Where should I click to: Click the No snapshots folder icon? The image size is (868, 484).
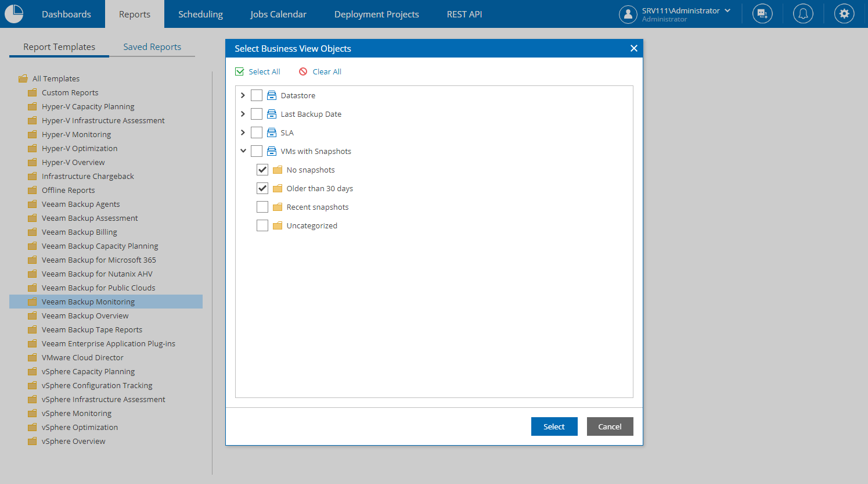(278, 170)
